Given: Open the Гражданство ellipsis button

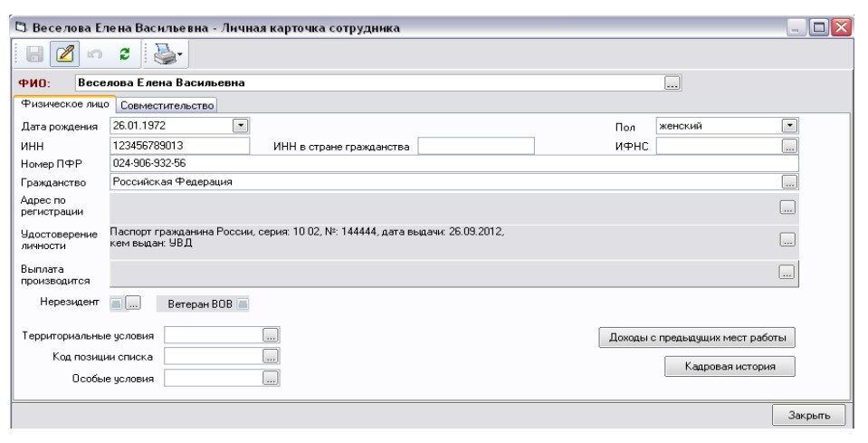Looking at the screenshot, I should pyautogui.click(x=789, y=181).
